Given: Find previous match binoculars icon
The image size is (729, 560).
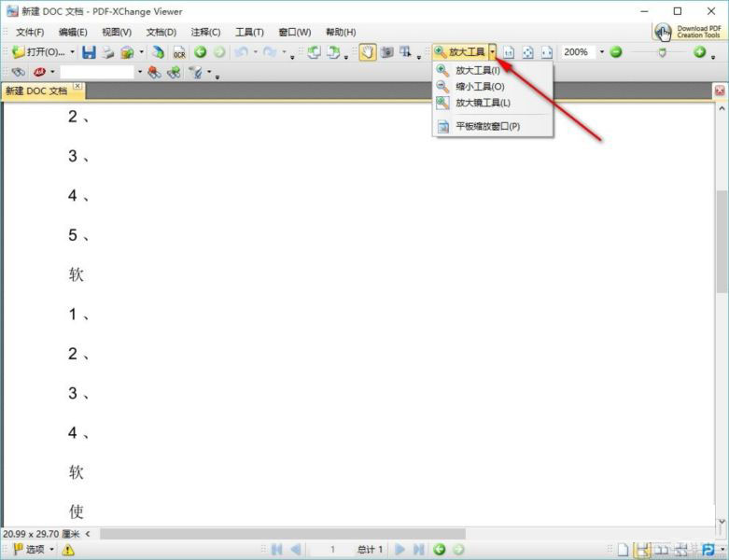Looking at the screenshot, I should click(154, 73).
